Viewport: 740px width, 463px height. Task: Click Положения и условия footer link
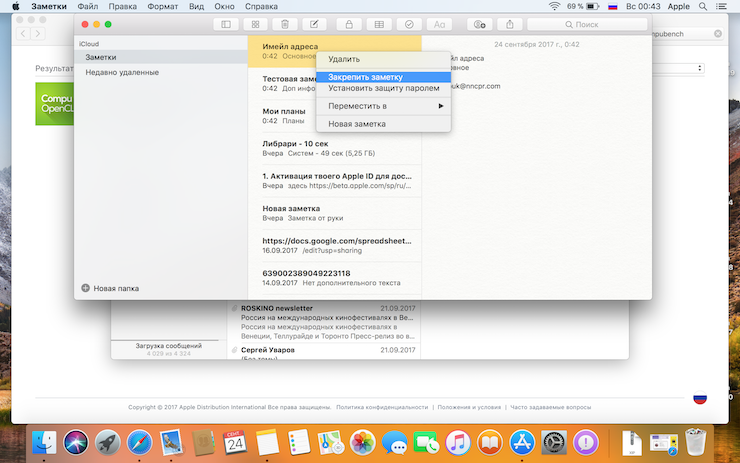pos(469,407)
